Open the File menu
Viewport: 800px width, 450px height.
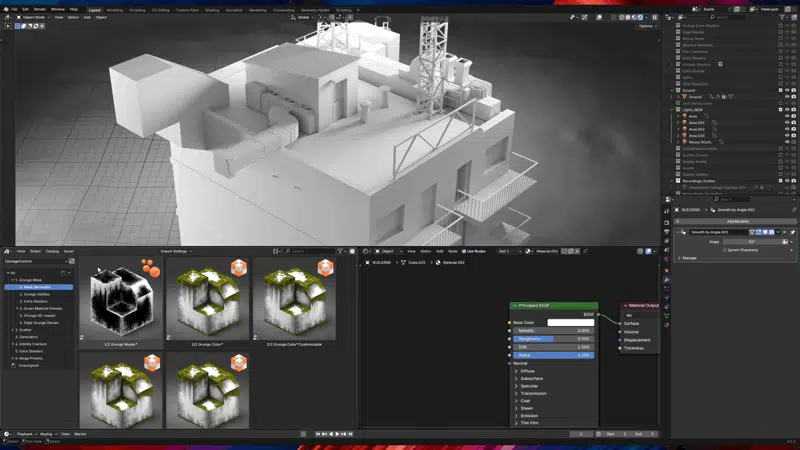14,9
